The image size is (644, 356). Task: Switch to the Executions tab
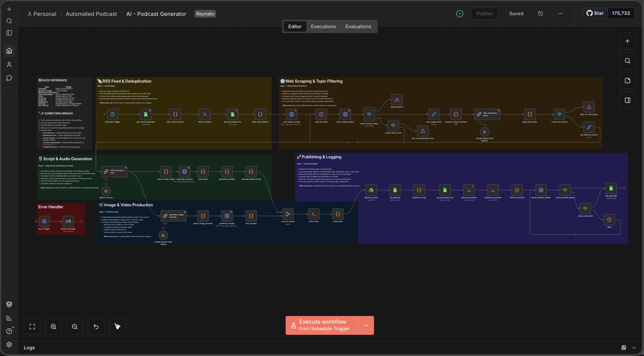(x=323, y=27)
